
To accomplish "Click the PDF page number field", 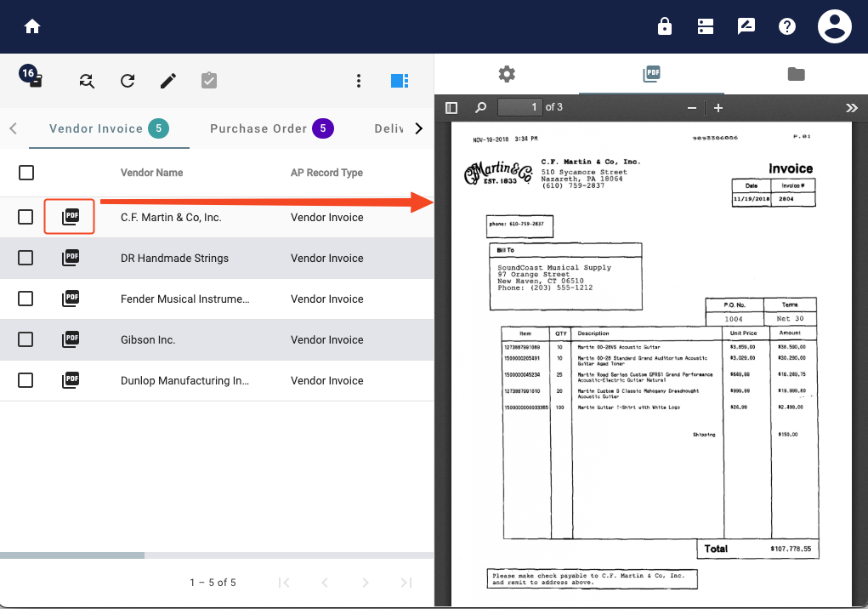I will (x=519, y=107).
